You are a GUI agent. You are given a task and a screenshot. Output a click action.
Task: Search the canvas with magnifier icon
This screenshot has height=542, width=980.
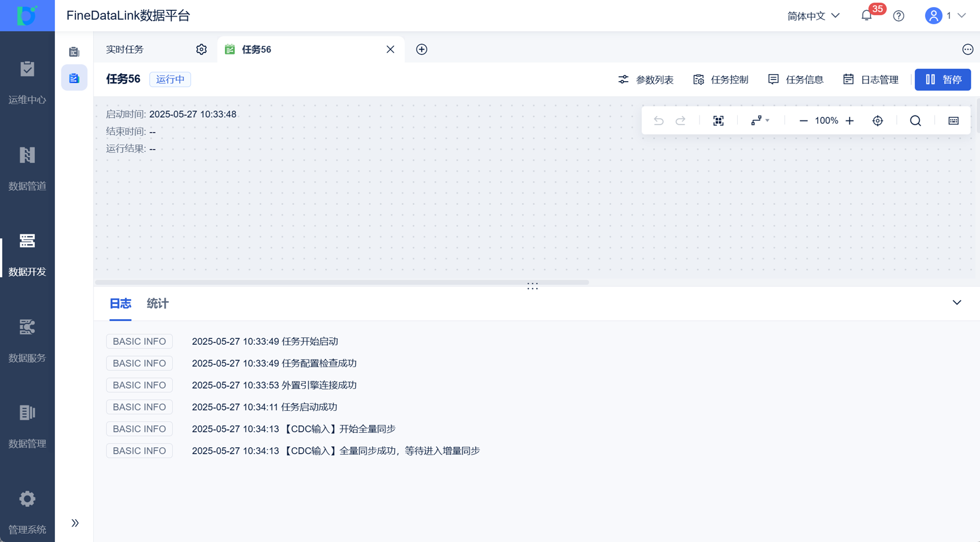click(x=916, y=120)
